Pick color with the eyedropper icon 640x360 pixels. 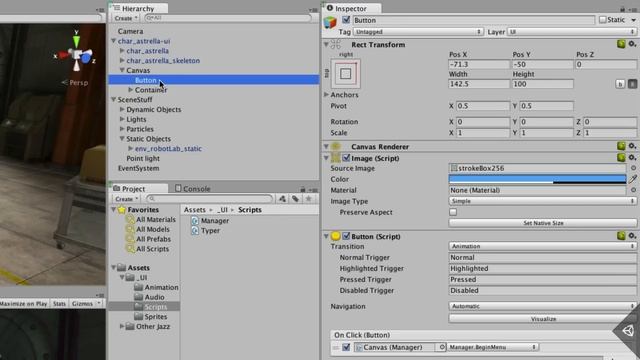633,179
